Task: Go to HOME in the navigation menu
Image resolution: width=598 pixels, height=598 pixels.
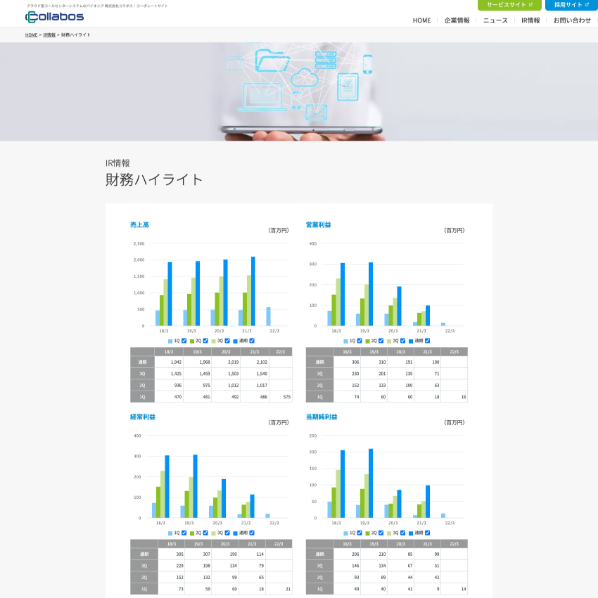Action: click(421, 21)
